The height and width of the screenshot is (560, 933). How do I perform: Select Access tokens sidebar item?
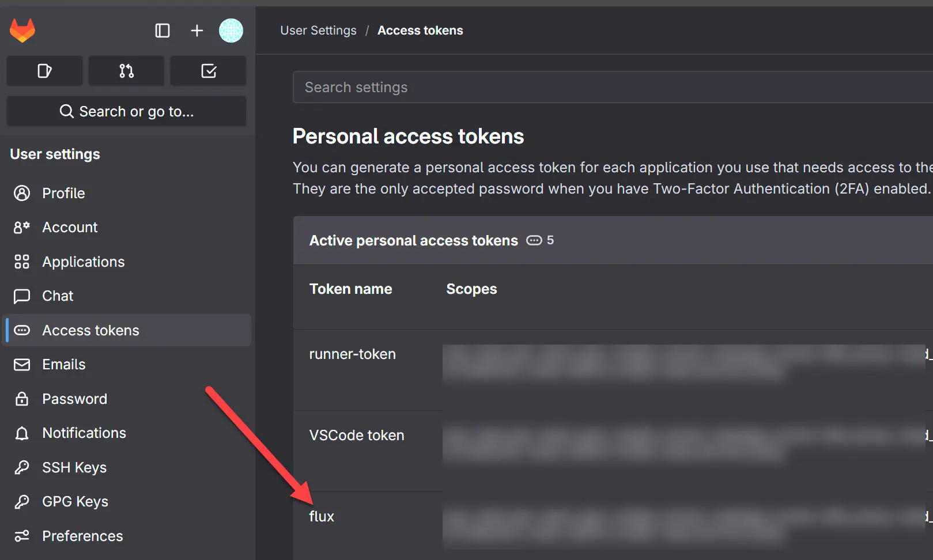click(90, 330)
